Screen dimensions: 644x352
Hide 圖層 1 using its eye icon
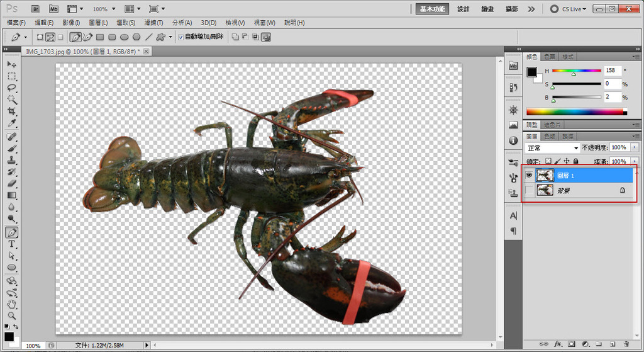pyautogui.click(x=528, y=176)
